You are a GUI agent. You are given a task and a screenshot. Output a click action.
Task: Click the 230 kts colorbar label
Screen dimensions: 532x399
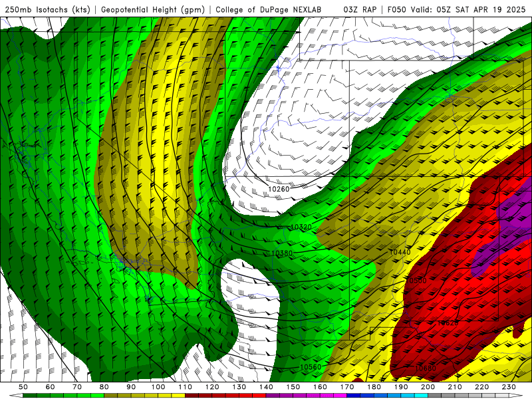coord(509,387)
